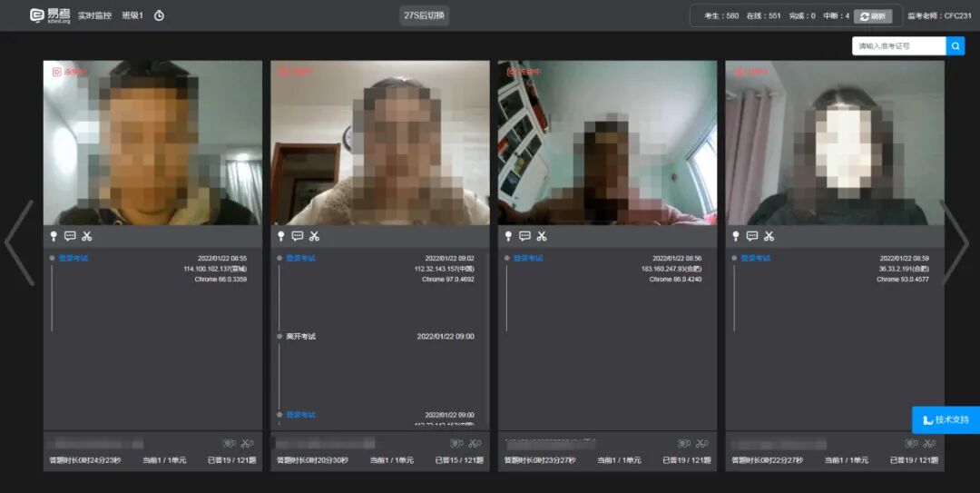Open chat message icon on Chrome 86.0.4240 card

pos(525,236)
